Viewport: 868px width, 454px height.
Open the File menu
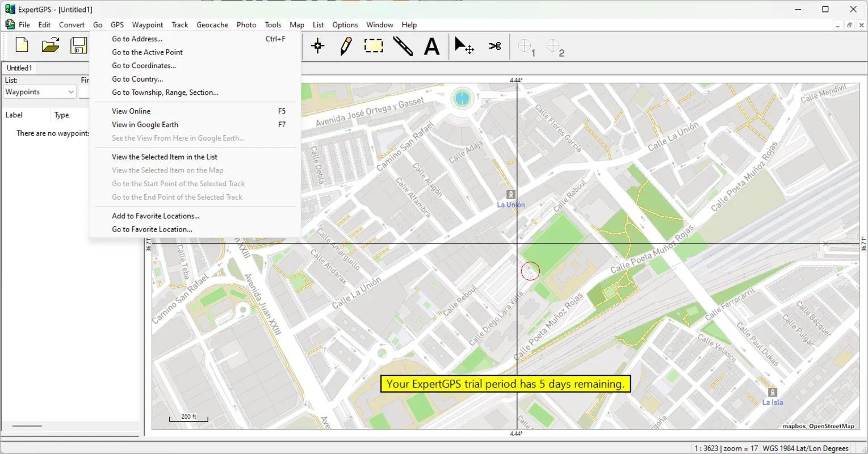point(24,25)
